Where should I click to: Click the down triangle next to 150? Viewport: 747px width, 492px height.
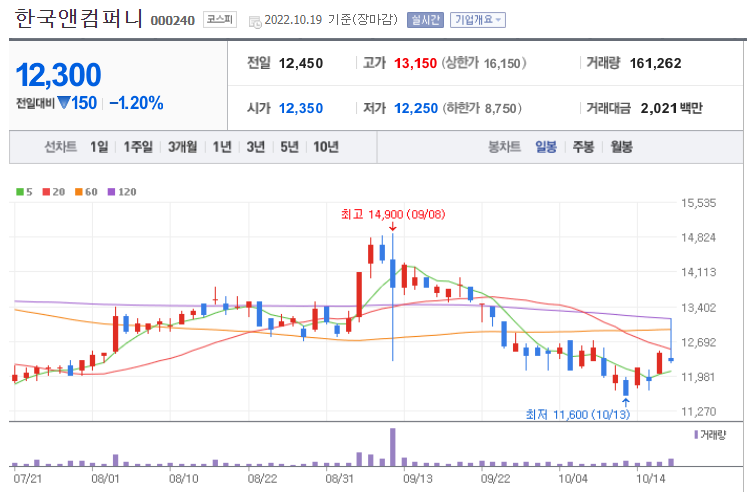[63, 102]
